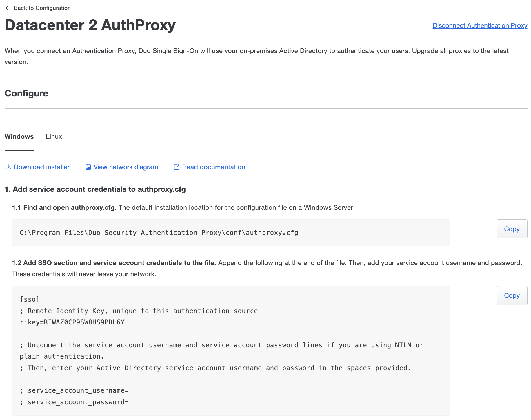Click the service_account_password line
This screenshot has width=531, height=420.
pyautogui.click(x=74, y=402)
